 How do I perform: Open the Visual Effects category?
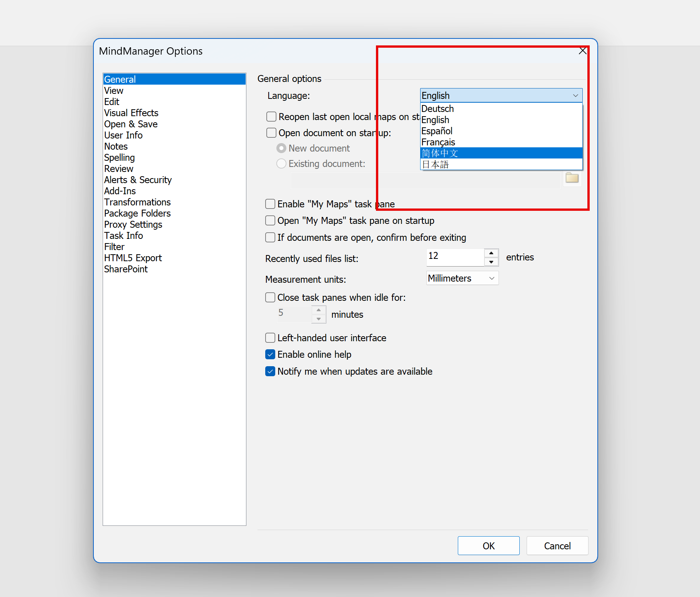tap(131, 113)
